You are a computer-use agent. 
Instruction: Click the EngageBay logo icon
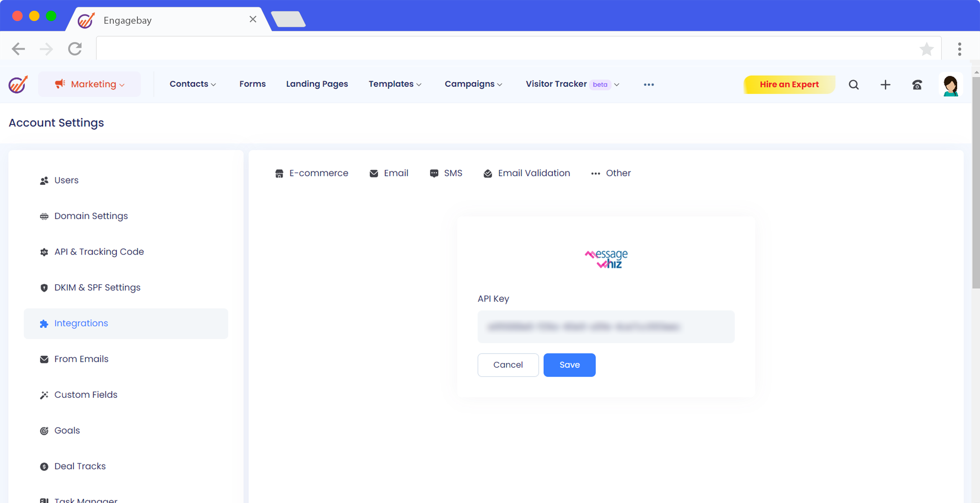[18, 85]
